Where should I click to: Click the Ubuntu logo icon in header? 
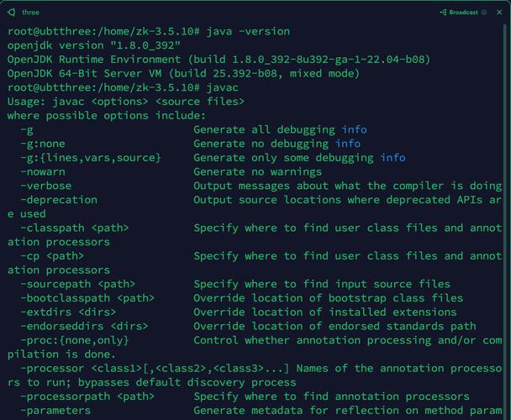tap(12, 13)
